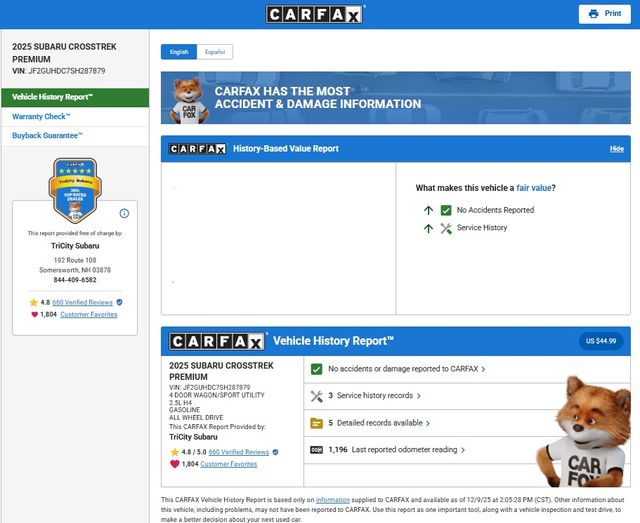Click the folder icon for detailed records
This screenshot has height=523, width=640.
click(x=316, y=423)
